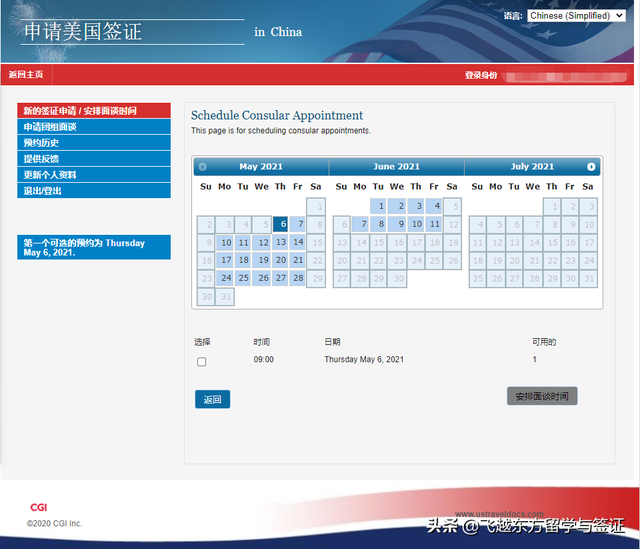640x549 pixels.
Task: Choose 提供反馈 sidebar item
Action: point(94,159)
